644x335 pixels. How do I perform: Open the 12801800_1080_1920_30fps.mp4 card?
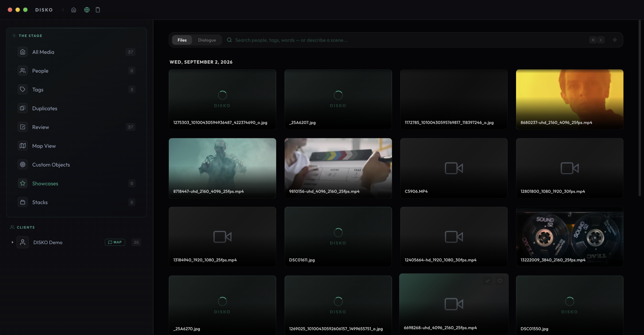click(x=570, y=168)
